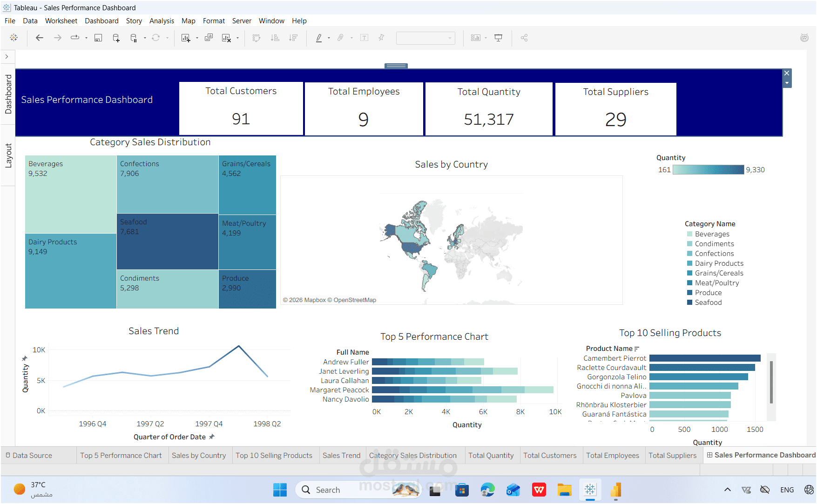Click the Show Mark Labels icon
817x504 pixels.
(x=365, y=38)
